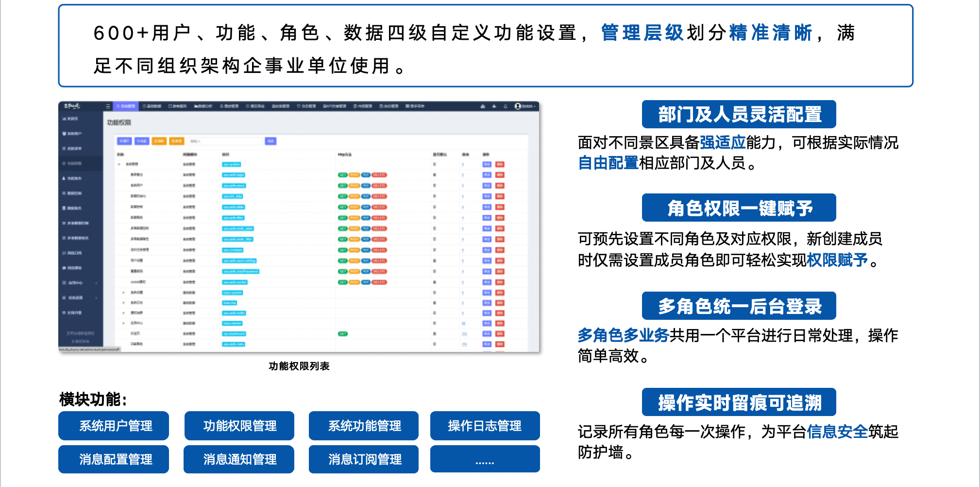Expand the base.log tree row in the table
Screen dimensions: 980x487
(124, 303)
